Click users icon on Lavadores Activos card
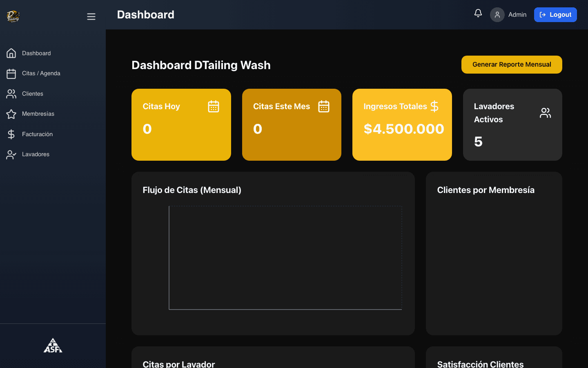The image size is (588, 368). click(545, 113)
